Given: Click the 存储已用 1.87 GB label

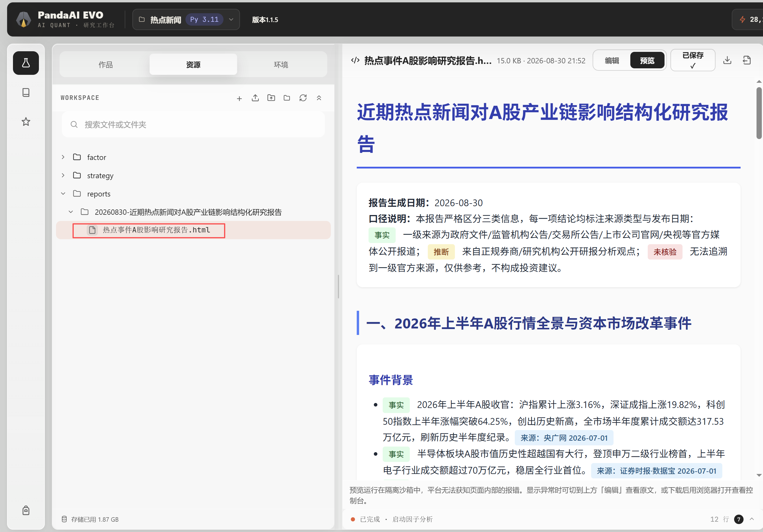Looking at the screenshot, I should [x=95, y=519].
